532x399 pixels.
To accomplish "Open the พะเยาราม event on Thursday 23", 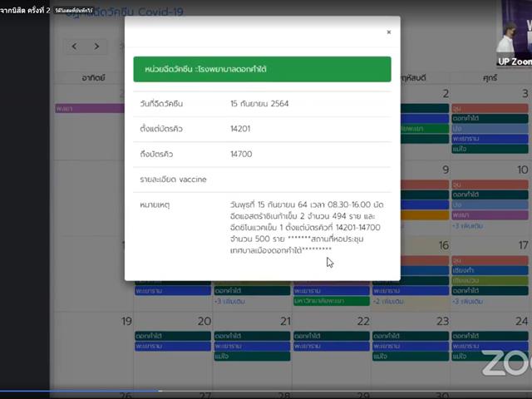I will [411, 347].
